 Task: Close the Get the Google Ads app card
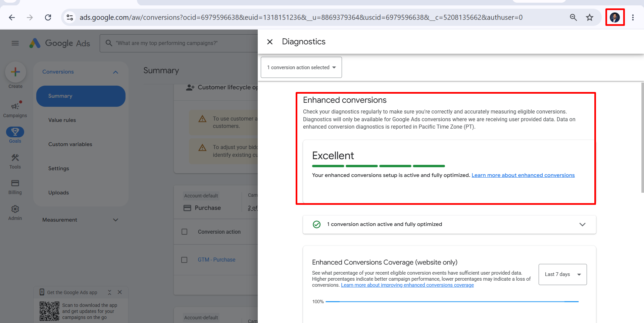[120, 292]
